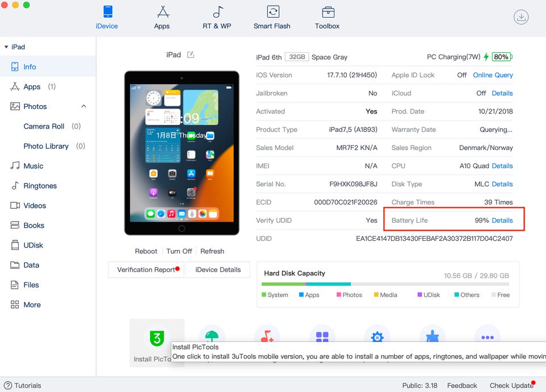
Task: Click the 10.56 GB / 29.80 GB text
Action: click(x=476, y=276)
